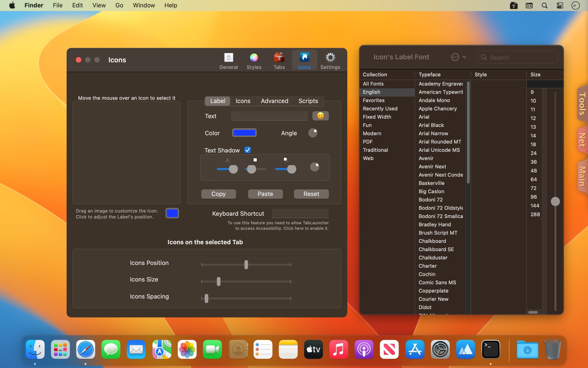Open Spotlight search in menu bar
This screenshot has height=368, width=588.
coord(545,5)
